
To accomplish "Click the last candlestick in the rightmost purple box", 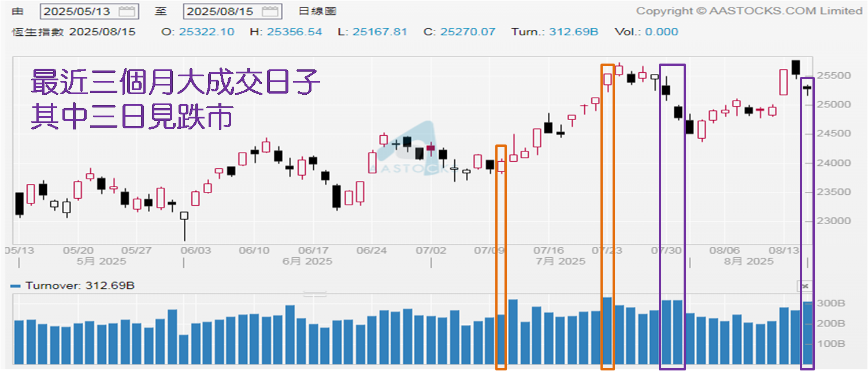I will [807, 88].
